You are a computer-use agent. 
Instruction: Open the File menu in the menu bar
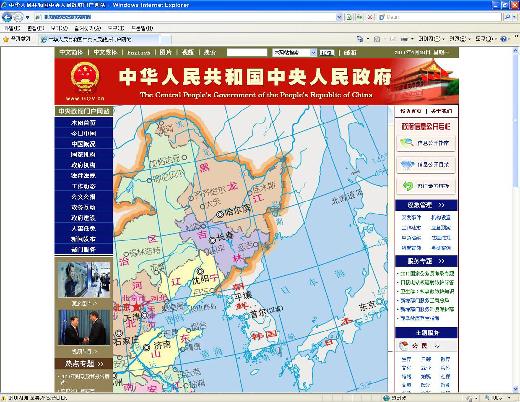point(12,28)
